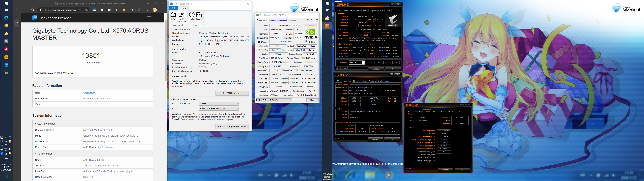The height and width of the screenshot is (181, 644).
Task: Open the GPU-Z hamburger menu icon
Action: [x=316, y=20]
